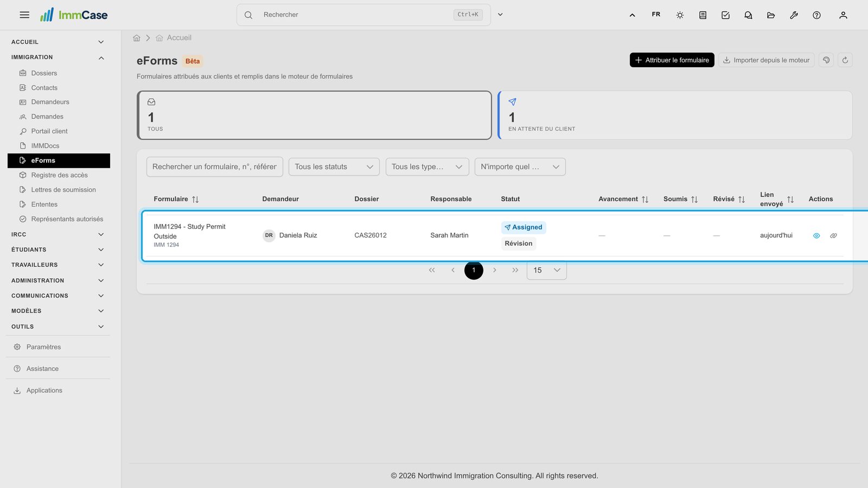Click IMM1294 - Study Permit Outside text
This screenshot has width=868, height=488.
tap(189, 232)
